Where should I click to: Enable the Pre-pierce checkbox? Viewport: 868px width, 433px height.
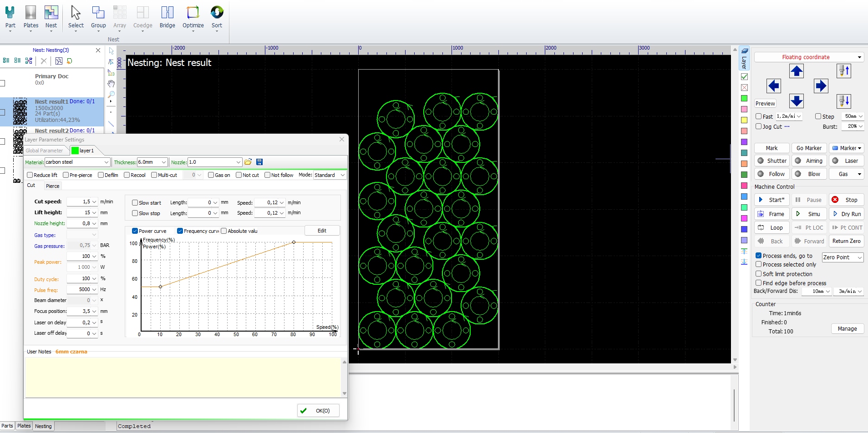coord(66,175)
